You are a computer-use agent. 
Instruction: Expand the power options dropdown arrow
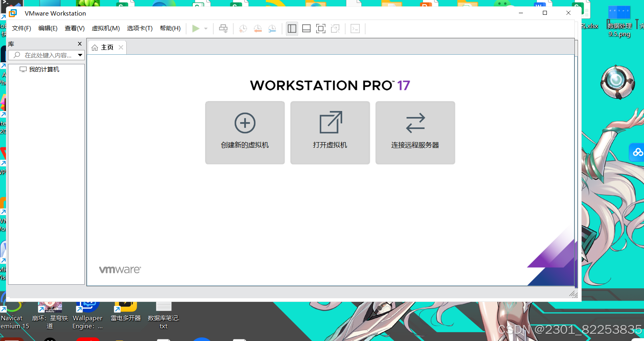pyautogui.click(x=206, y=29)
